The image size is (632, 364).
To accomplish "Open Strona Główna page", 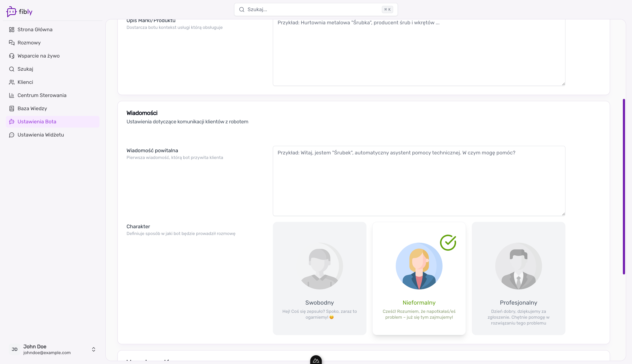I will click(52, 29).
